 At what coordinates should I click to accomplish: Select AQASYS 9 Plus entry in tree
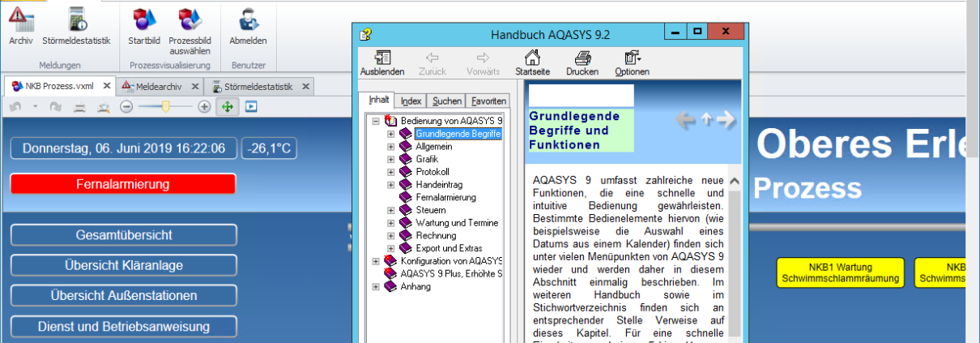(452, 273)
